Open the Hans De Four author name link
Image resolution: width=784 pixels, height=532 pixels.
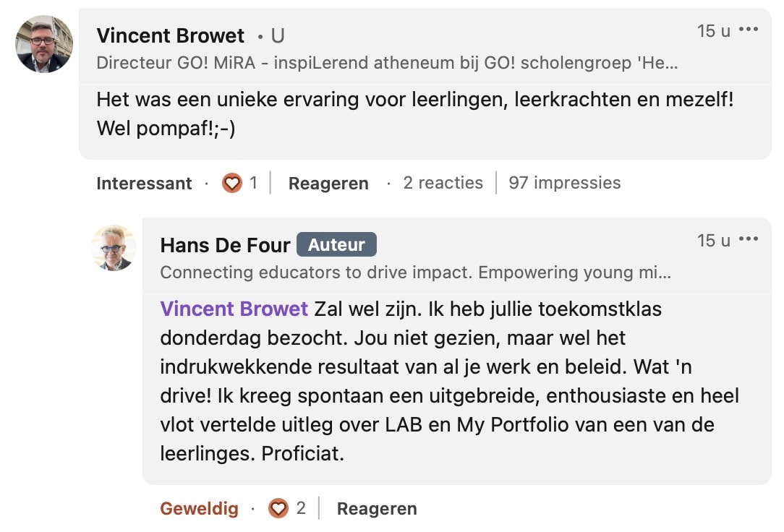225,245
